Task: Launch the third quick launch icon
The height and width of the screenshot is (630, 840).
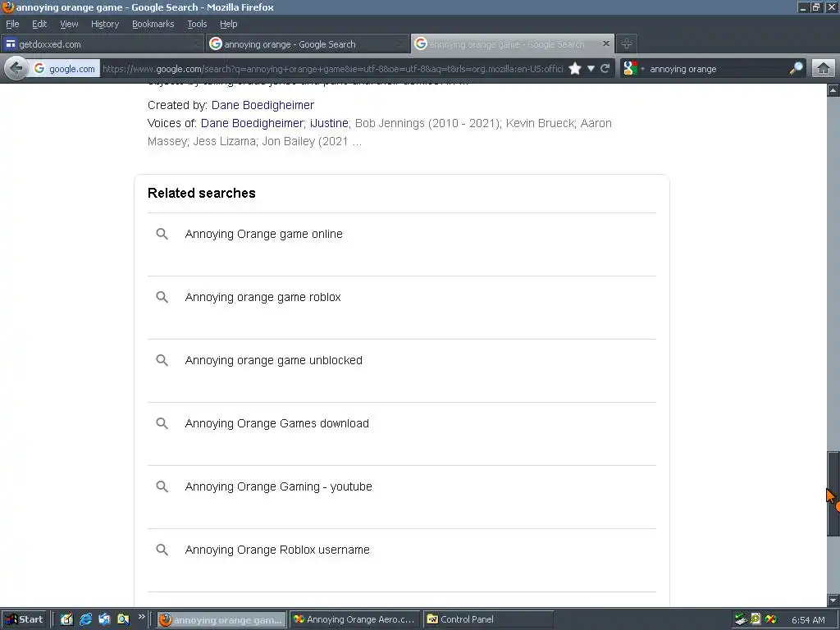Action: (x=104, y=619)
